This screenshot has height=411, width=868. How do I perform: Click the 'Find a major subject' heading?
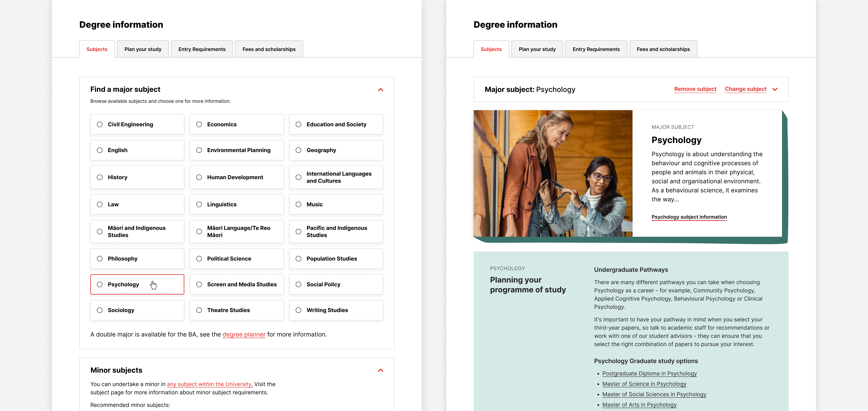(125, 89)
